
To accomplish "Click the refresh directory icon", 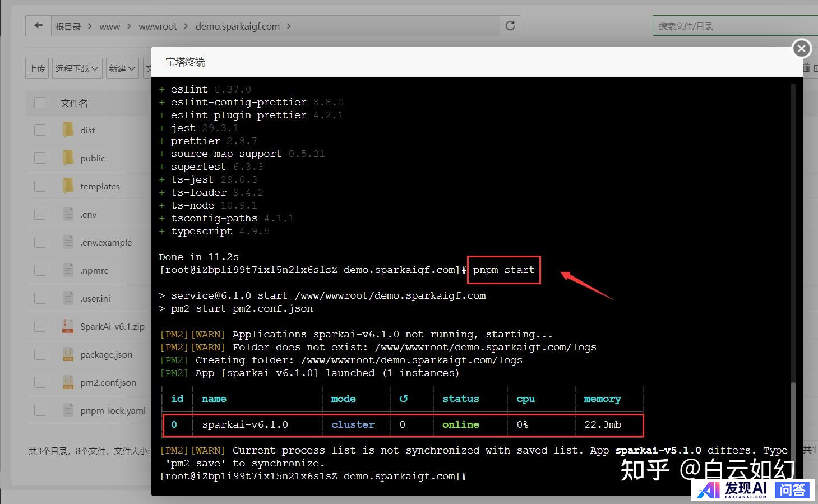I will tap(510, 26).
